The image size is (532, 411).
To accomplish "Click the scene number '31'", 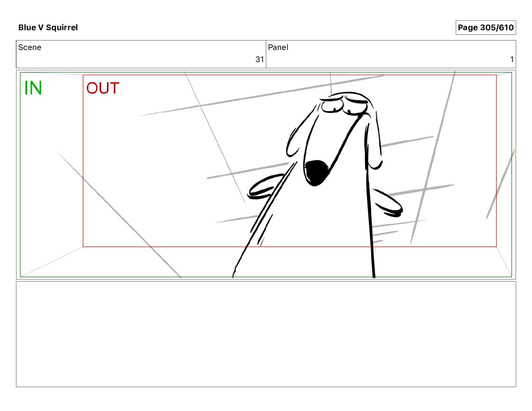I will tap(260, 59).
